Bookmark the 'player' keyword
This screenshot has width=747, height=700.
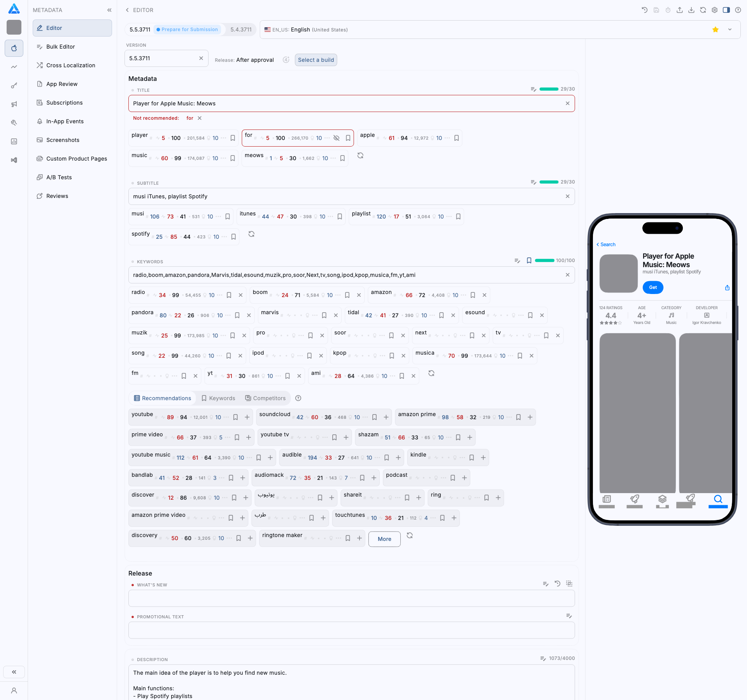(x=233, y=138)
